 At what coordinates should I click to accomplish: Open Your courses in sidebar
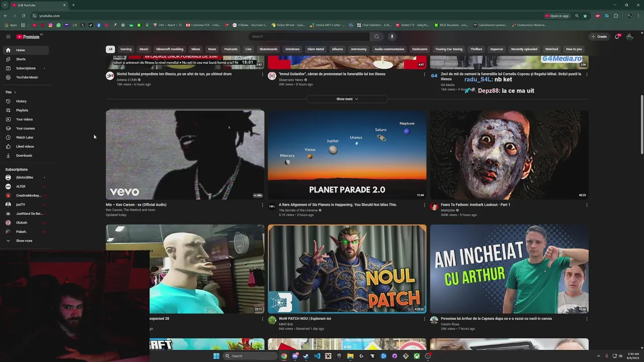coord(25,128)
